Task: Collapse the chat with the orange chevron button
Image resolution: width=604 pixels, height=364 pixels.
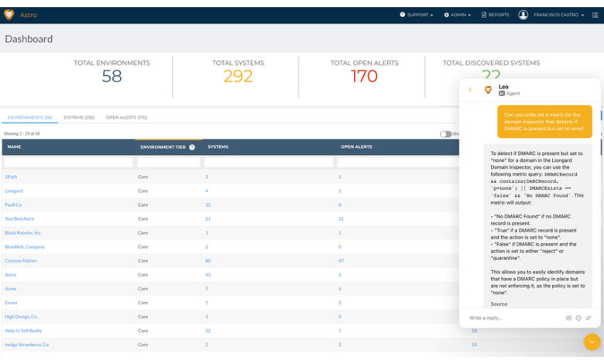Action: [592, 342]
